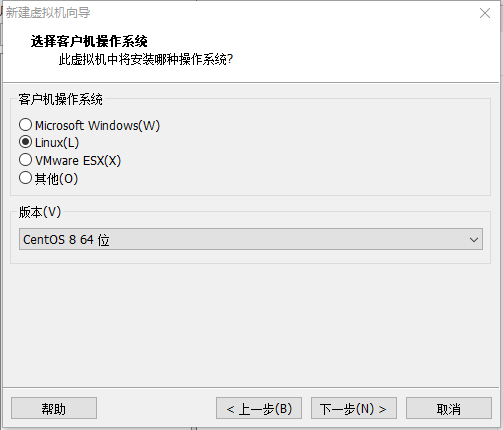Go back with the 上一步(B) button
The height and width of the screenshot is (430, 503).
point(259,408)
